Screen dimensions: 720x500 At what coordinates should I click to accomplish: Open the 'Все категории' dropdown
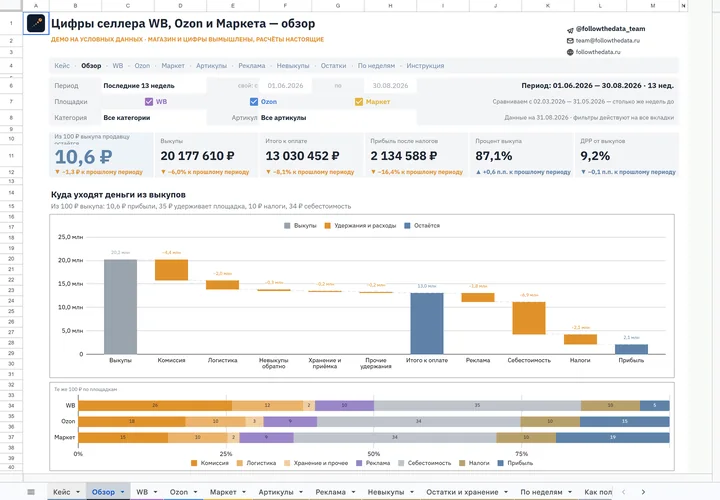tap(153, 118)
